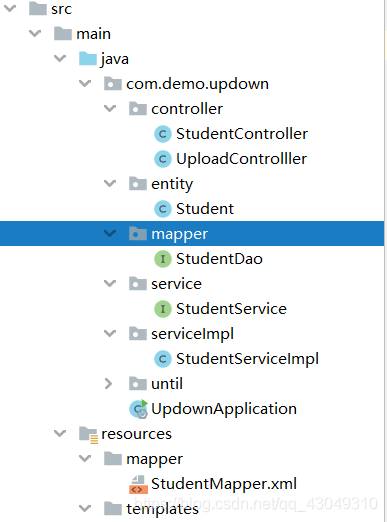Open the StudentMapper.xml file name
This screenshot has width=387, height=522.
pyautogui.click(x=224, y=484)
